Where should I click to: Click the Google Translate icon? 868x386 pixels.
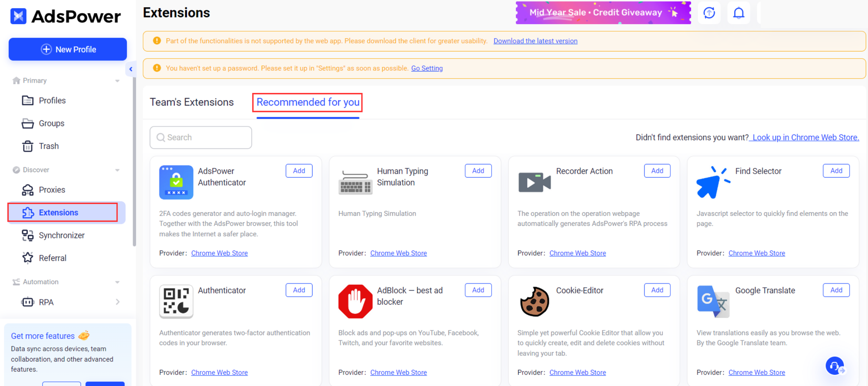tap(713, 302)
